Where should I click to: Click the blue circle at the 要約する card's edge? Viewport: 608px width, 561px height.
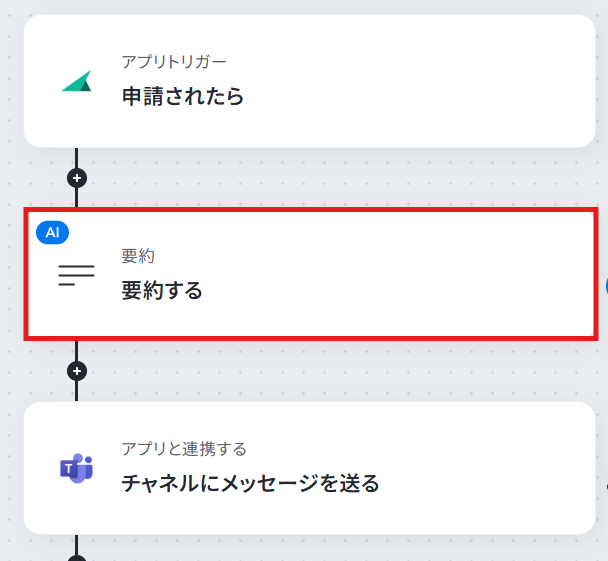click(x=606, y=287)
